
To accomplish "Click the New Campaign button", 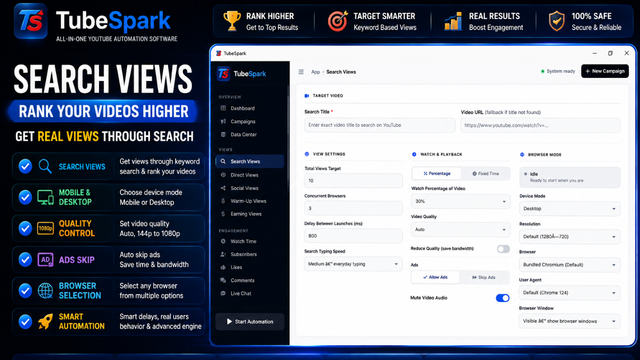I will click(605, 71).
